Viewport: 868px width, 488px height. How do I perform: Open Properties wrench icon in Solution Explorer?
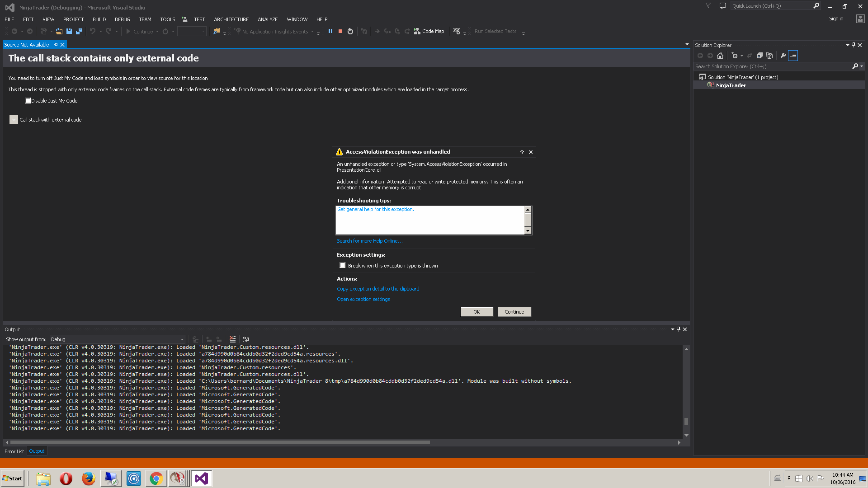click(x=783, y=56)
